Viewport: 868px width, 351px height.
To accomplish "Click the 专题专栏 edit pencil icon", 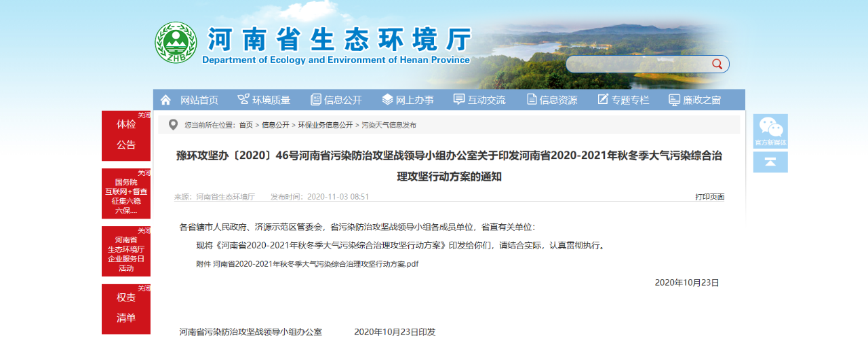I will click(603, 100).
